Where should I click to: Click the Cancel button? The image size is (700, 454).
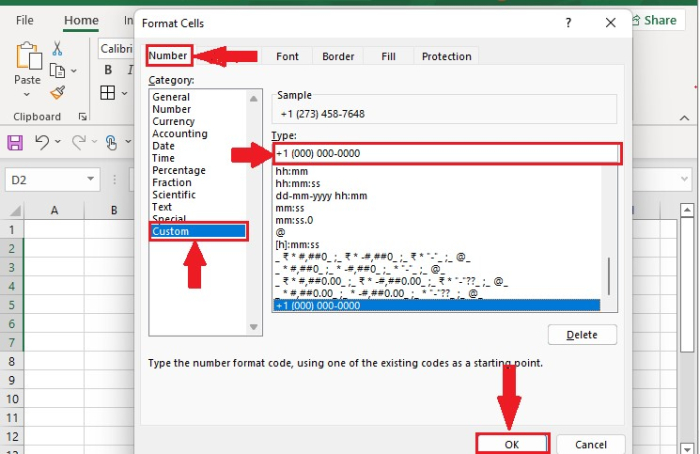coord(591,445)
